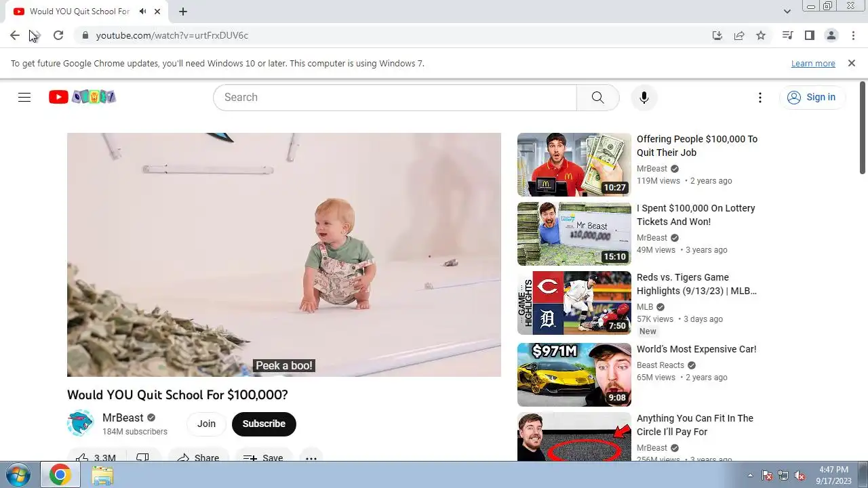Open YouTube settings three-dot menu
Viewport: 868px width, 488px height.
pos(760,98)
